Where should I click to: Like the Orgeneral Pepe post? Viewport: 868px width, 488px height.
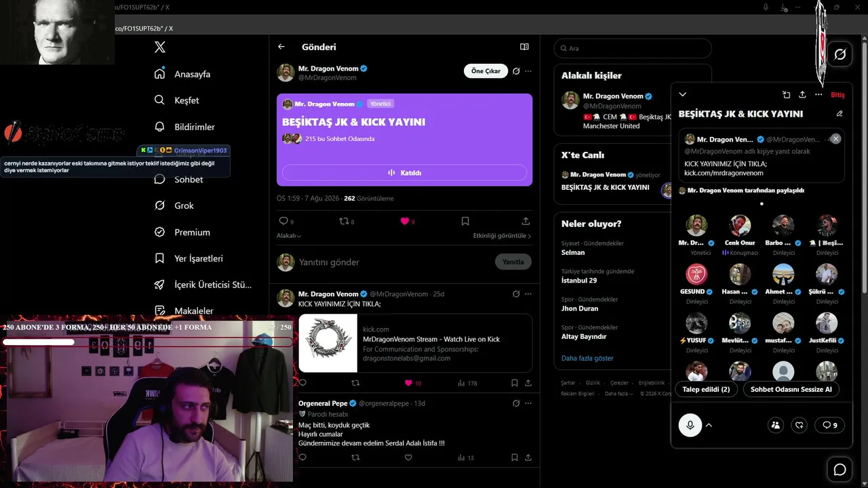tap(408, 457)
